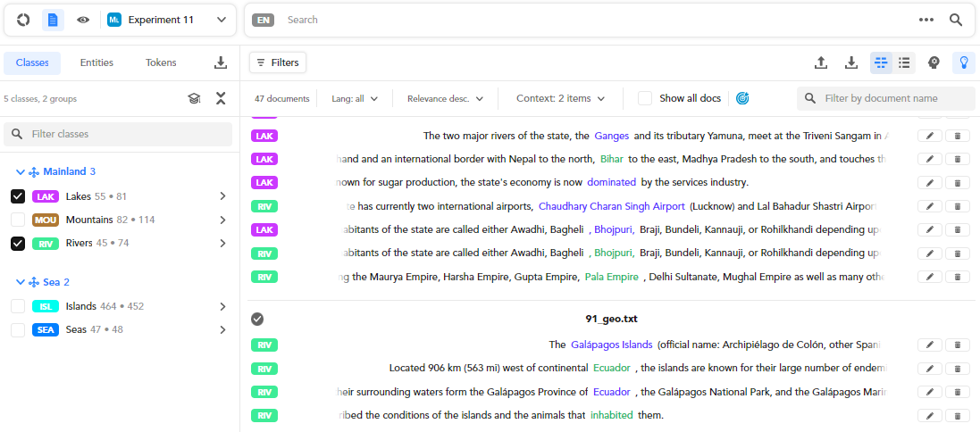Screen dimensions: 980x432
Task: Click the target icon next to Show all docs
Action: tap(741, 98)
